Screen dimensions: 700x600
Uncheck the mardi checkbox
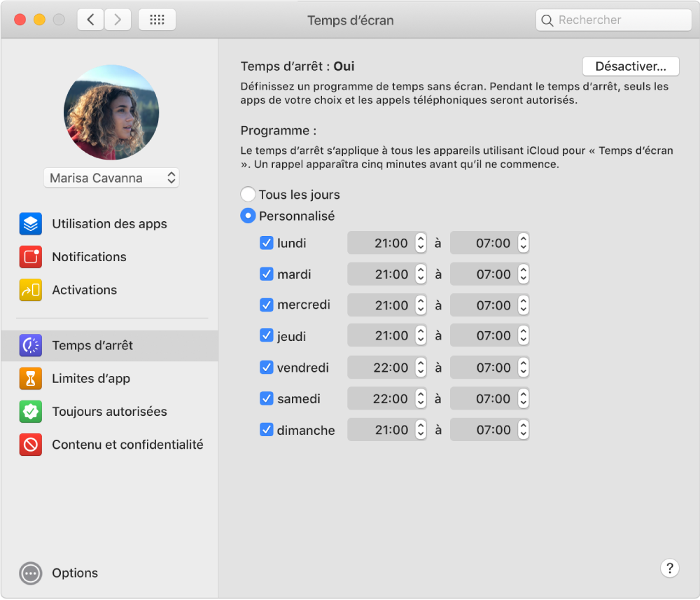point(267,274)
